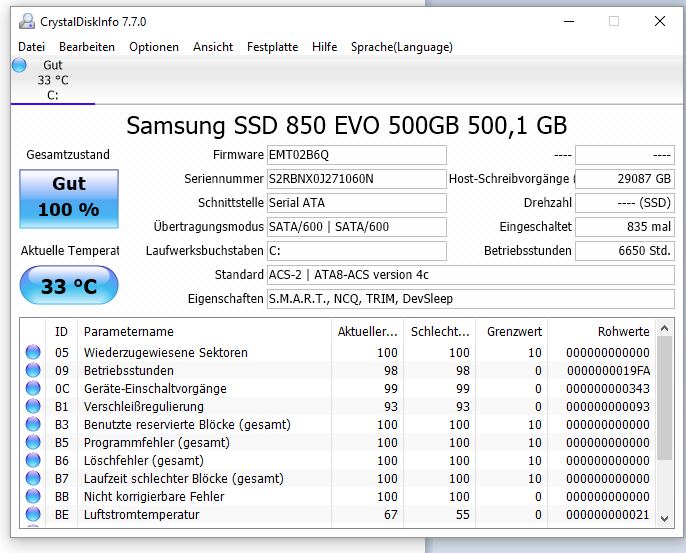Click the Standard field ACS-2 ATA8-ACS

(x=471, y=275)
